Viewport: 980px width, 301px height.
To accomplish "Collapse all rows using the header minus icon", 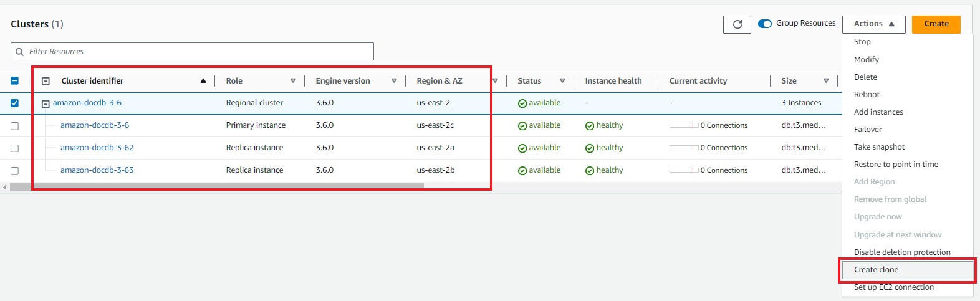I will (46, 81).
